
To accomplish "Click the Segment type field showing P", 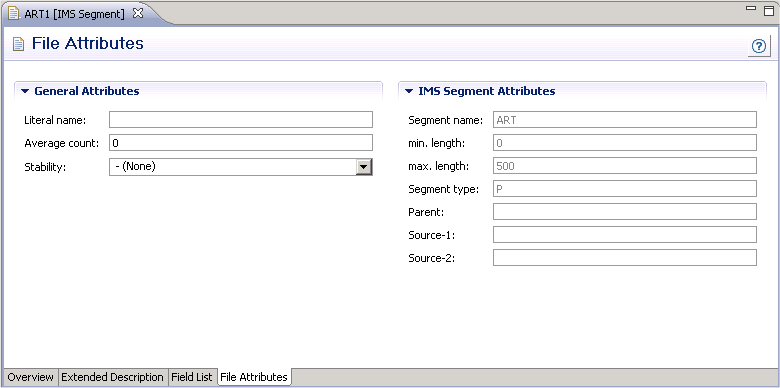I will [x=625, y=189].
